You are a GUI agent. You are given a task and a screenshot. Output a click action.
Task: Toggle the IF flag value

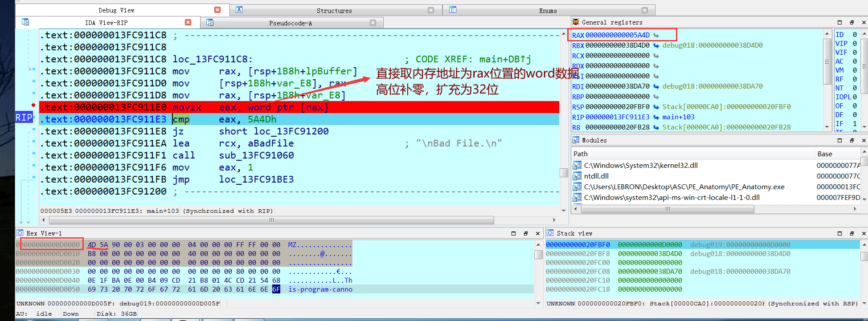pos(855,124)
